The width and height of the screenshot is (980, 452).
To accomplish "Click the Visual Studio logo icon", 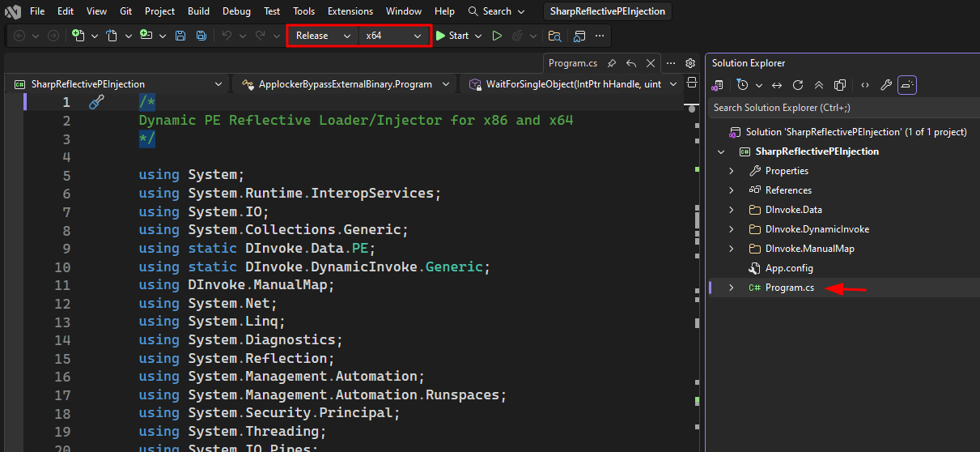I will click(12, 11).
